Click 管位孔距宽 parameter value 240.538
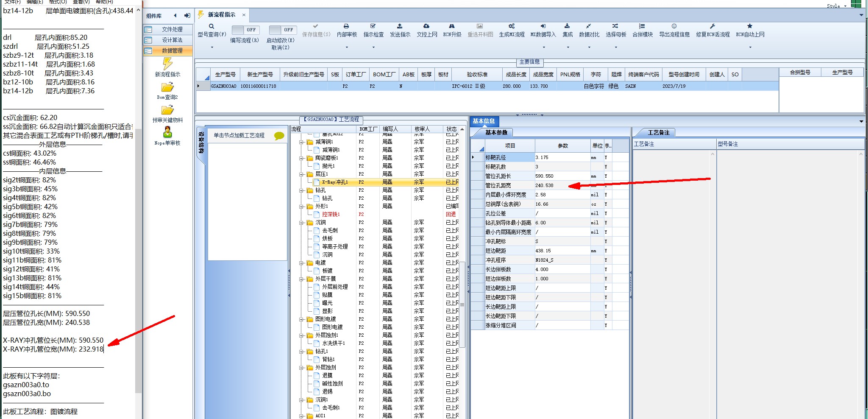The image size is (868, 419). [x=562, y=185]
